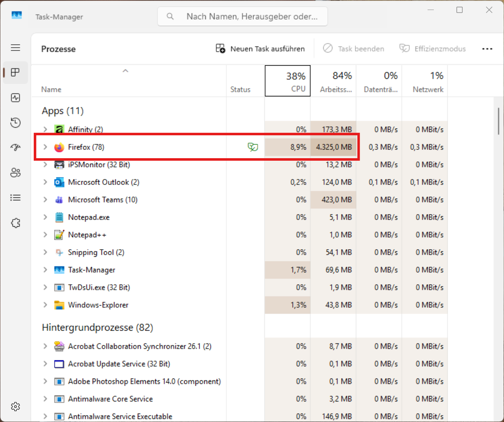Select the Firefox 8,9% CPU cell
The height and width of the screenshot is (422, 504).
pos(288,147)
